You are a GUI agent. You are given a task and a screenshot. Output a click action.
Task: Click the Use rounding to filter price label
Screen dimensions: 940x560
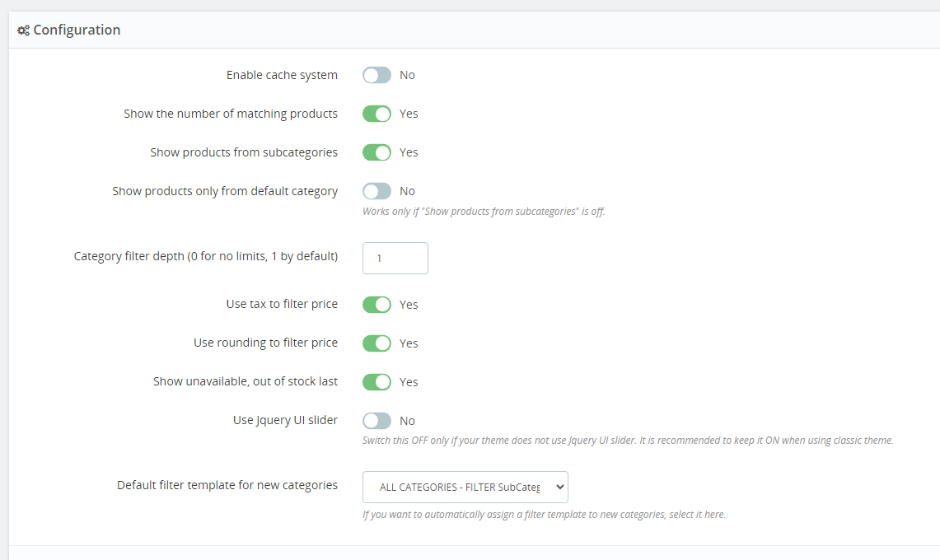pos(265,343)
